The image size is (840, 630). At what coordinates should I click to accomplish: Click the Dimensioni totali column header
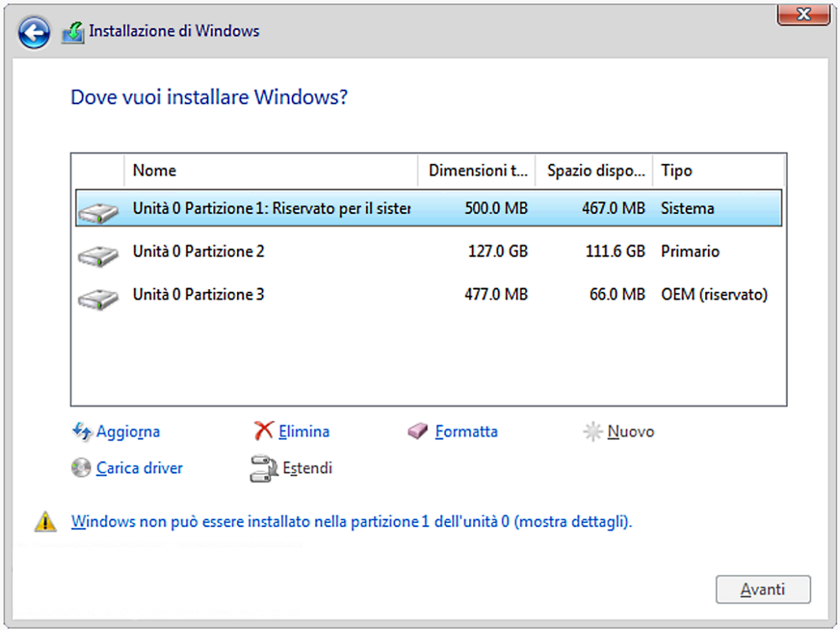point(476,171)
